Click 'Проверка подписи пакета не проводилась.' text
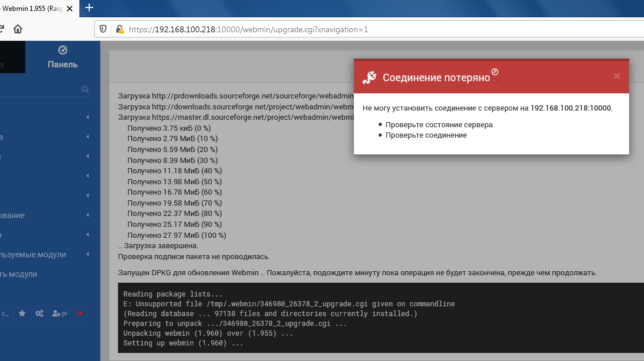Image resolution: width=644 pixels, height=361 pixels. (x=194, y=257)
